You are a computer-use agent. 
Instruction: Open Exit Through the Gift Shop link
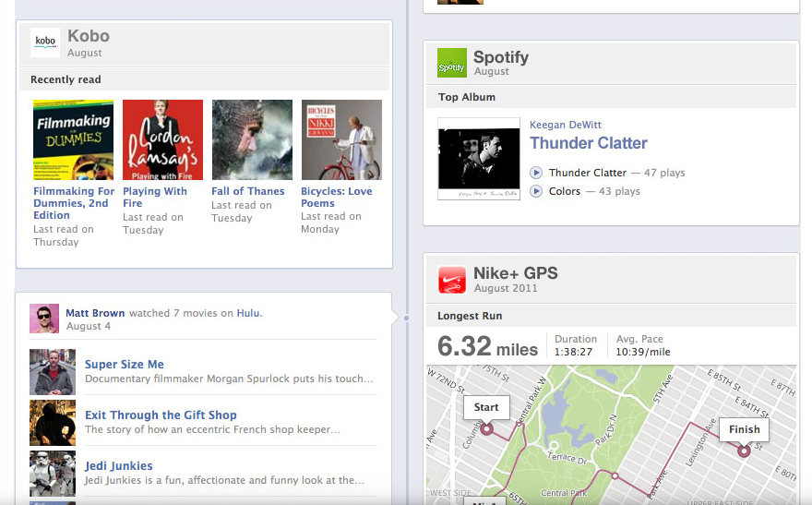click(161, 415)
